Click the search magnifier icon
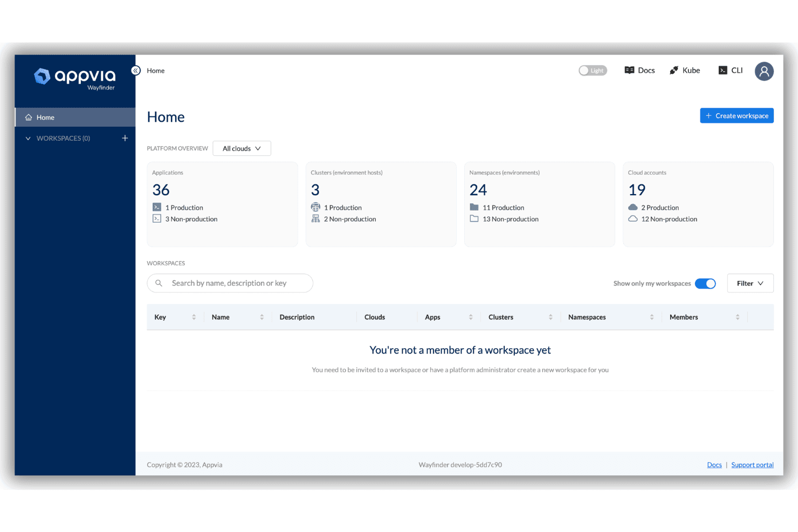The width and height of the screenshot is (798, 532). (x=159, y=283)
